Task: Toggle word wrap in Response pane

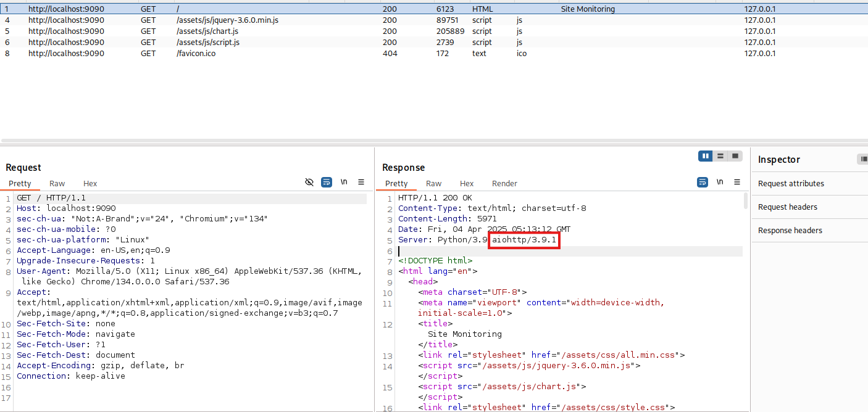Action: click(x=703, y=183)
